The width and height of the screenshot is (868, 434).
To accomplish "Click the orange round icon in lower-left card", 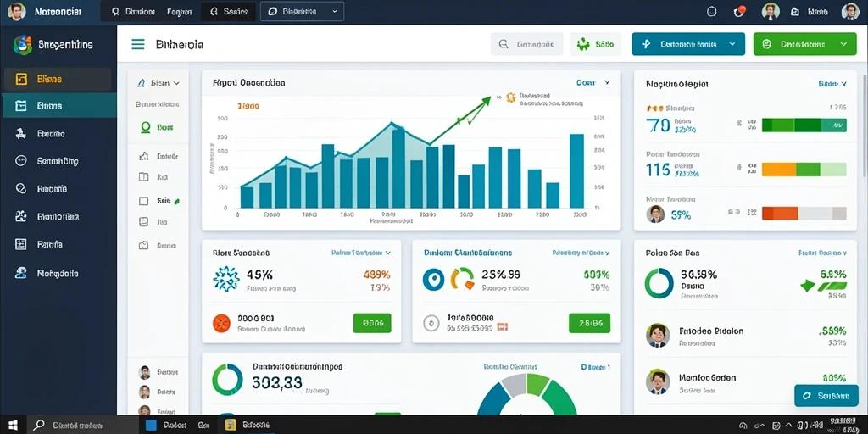I will (x=221, y=323).
